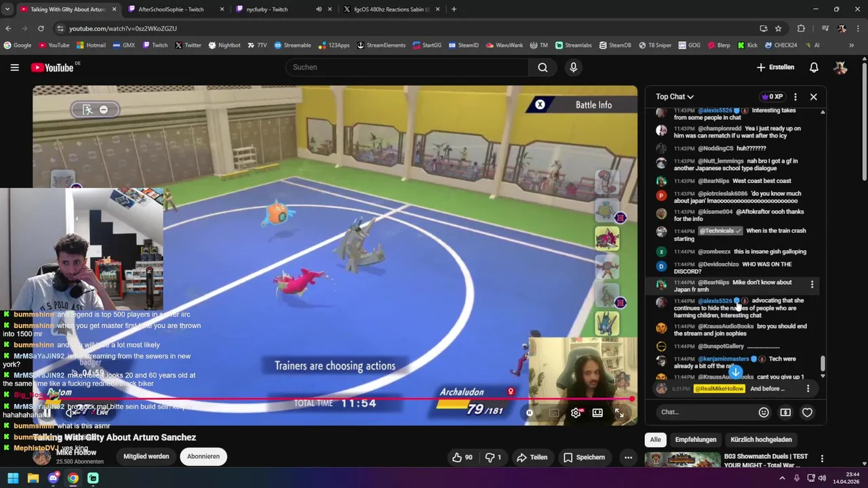
Task: Enter fullscreen mode on the video
Action: pyautogui.click(x=619, y=413)
